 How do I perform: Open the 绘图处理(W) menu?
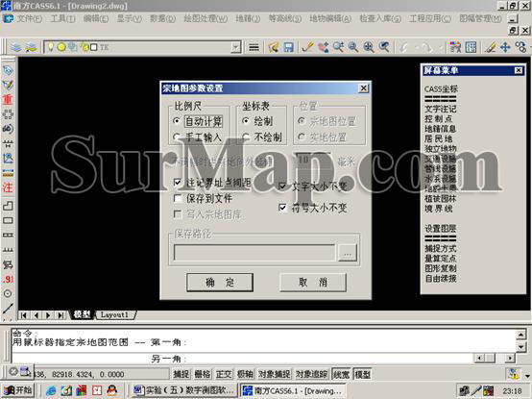(206, 18)
